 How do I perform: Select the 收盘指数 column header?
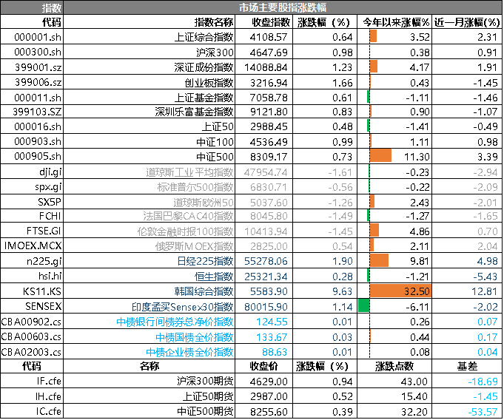click(x=265, y=22)
